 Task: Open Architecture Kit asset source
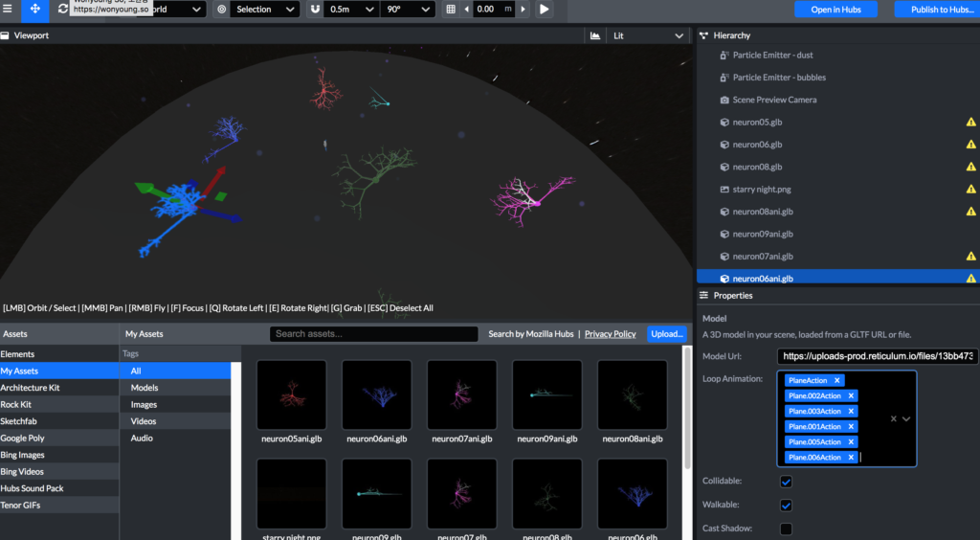point(59,388)
